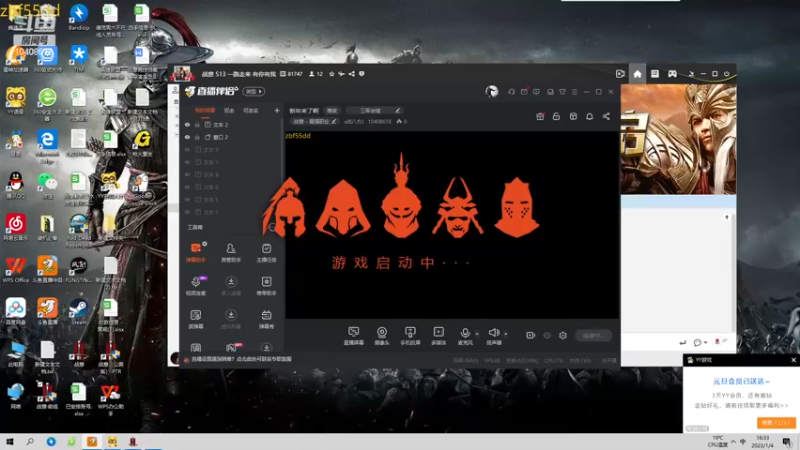This screenshot has width=800, height=450.
Task: Toggle the preview eye icon beside the settings gear
Action: click(547, 335)
